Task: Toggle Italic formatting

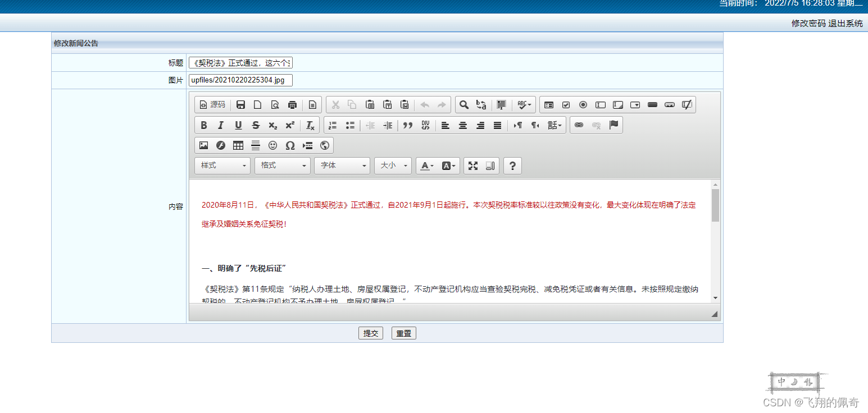Action: 221,125
